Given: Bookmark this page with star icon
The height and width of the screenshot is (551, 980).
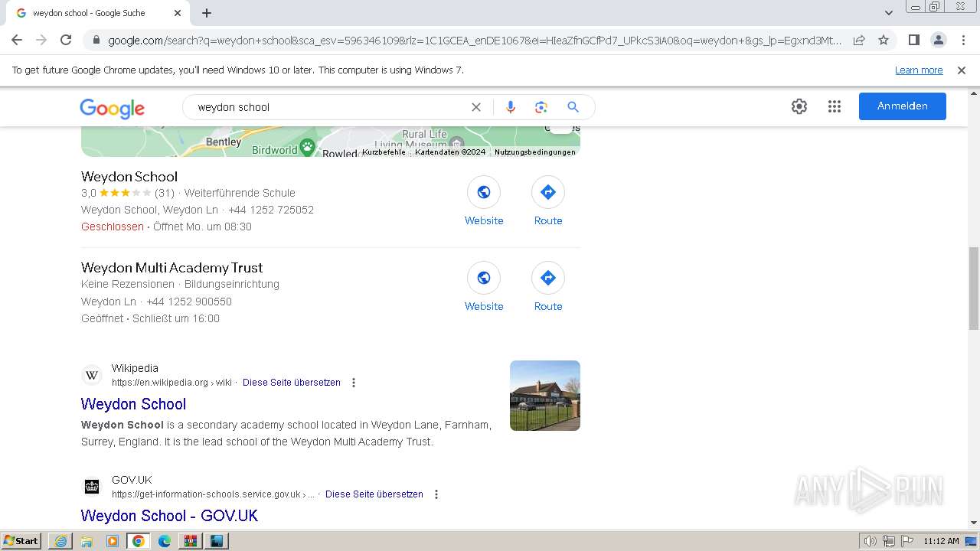Looking at the screenshot, I should click(x=884, y=40).
